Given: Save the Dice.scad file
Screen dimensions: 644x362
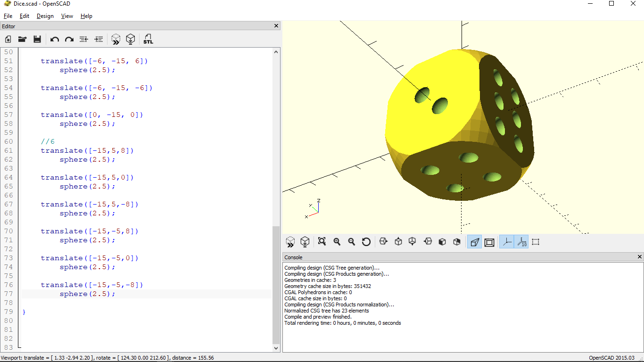Looking at the screenshot, I should [x=37, y=40].
